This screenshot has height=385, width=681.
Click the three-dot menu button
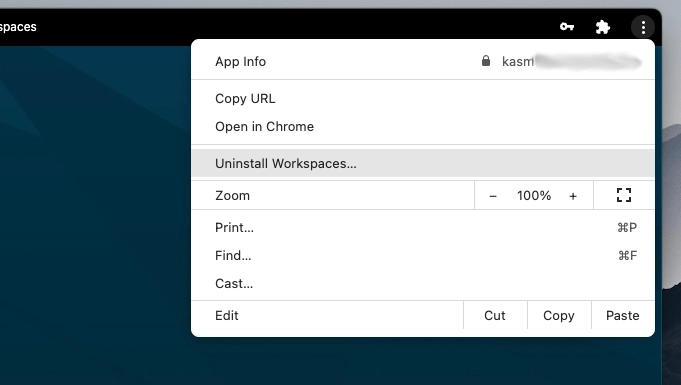[x=643, y=27]
